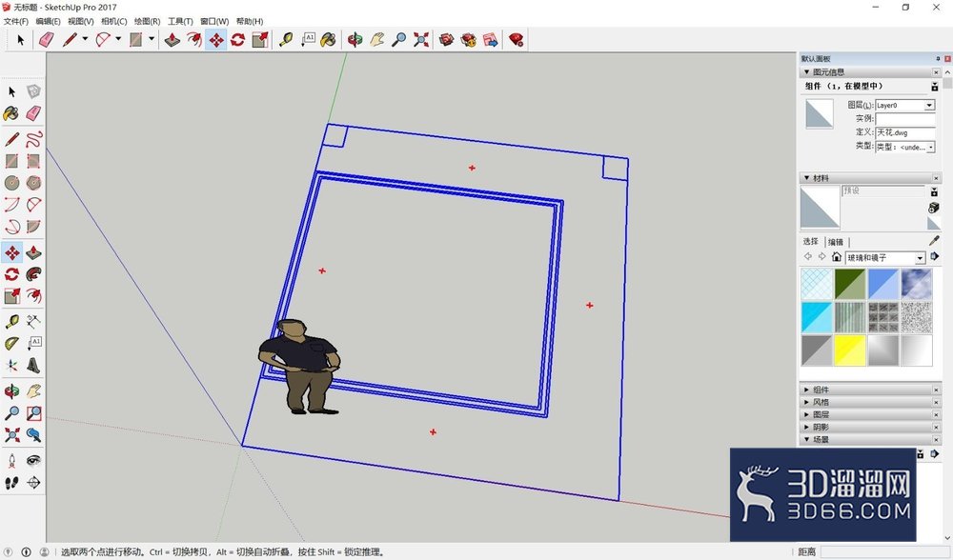Select Freehand tool in left toolbar
This screenshot has width=953, height=560.
tap(34, 139)
